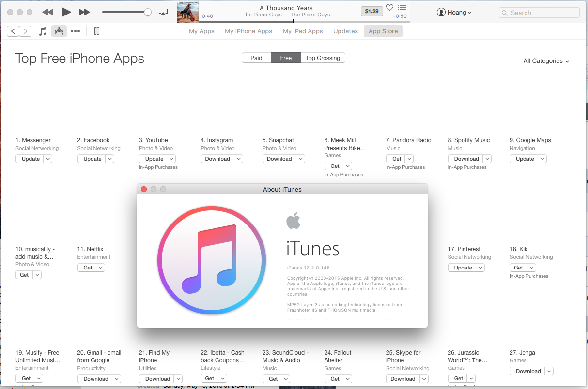Click the song playback progress bar
This screenshot has height=389, width=588.
[304, 21]
